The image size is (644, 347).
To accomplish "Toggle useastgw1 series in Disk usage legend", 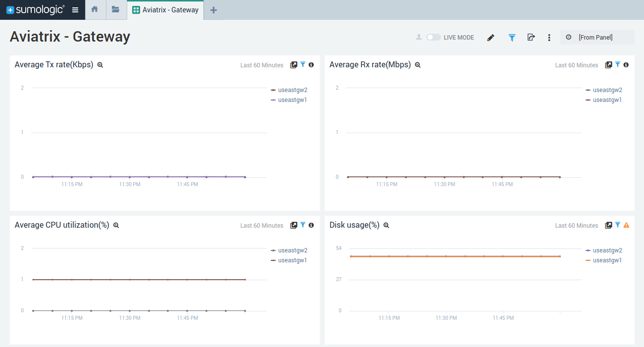I will pos(604,260).
